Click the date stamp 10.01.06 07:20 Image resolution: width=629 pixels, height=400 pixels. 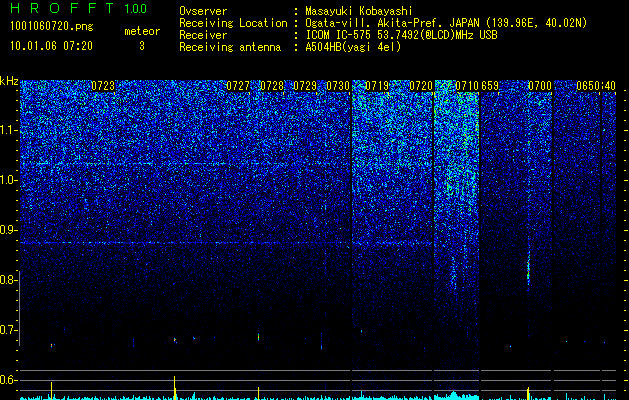point(51,46)
